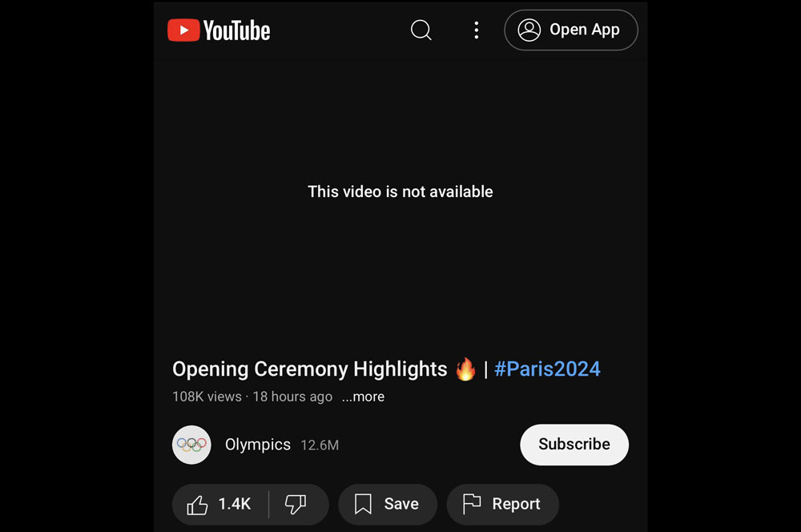
Task: Expand the description with ...more
Action: 363,397
